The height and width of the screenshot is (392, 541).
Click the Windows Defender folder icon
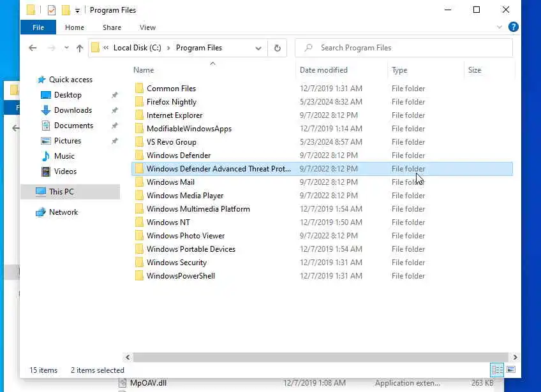coord(139,156)
